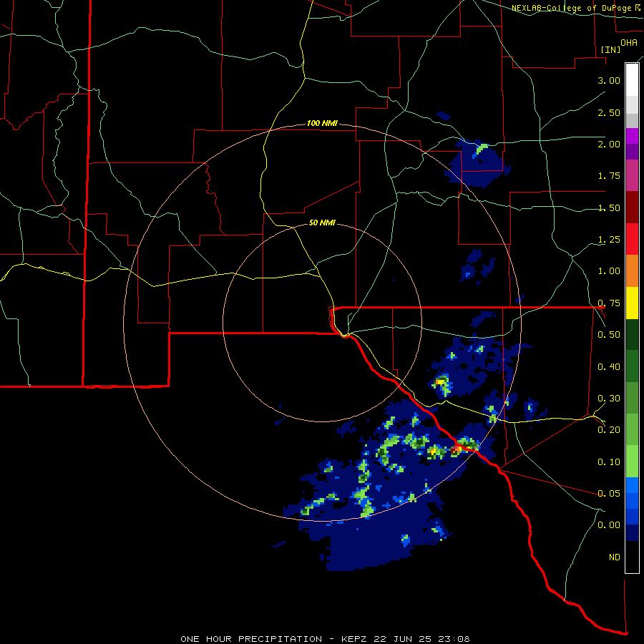The image size is (644, 644).
Task: Click the 0.75 legend value
Action: coord(609,303)
